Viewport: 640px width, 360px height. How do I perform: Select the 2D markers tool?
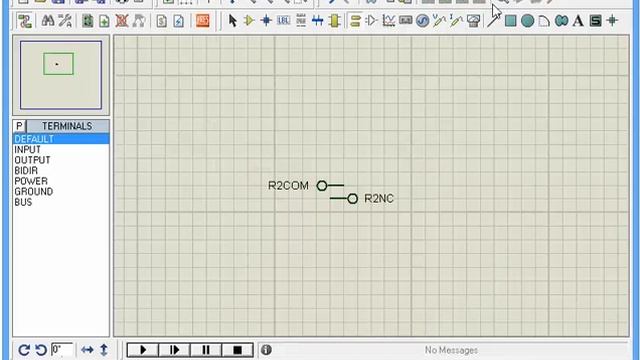coord(612,20)
